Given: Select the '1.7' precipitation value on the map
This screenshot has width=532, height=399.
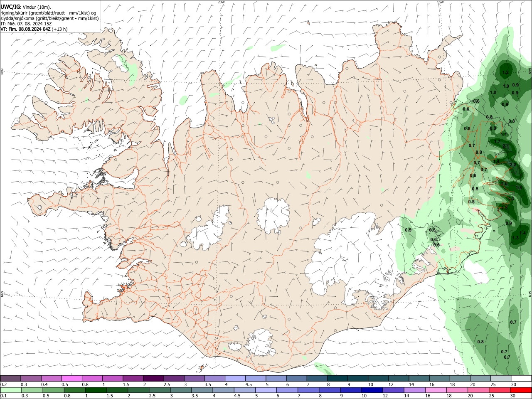Looking at the screenshot, I should 497,141.
